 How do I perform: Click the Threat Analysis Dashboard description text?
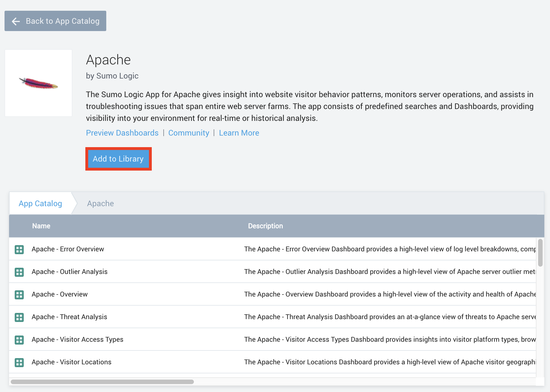pos(390,317)
